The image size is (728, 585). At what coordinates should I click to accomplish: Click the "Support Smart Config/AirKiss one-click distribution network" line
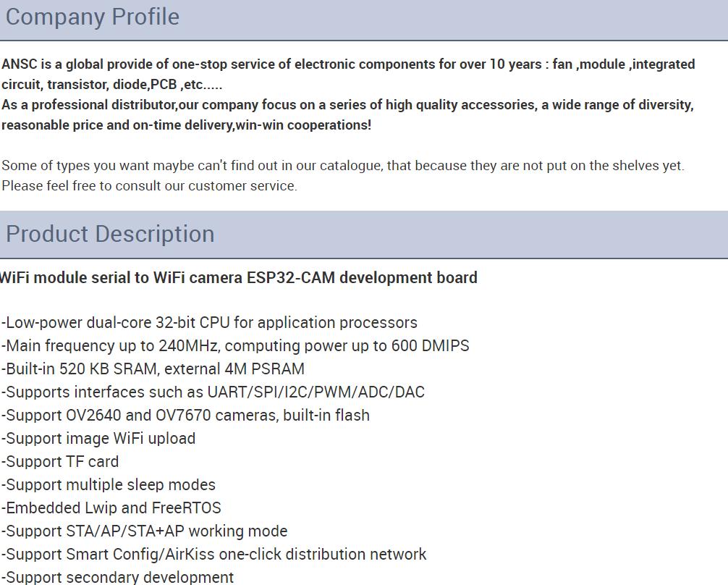tap(214, 555)
